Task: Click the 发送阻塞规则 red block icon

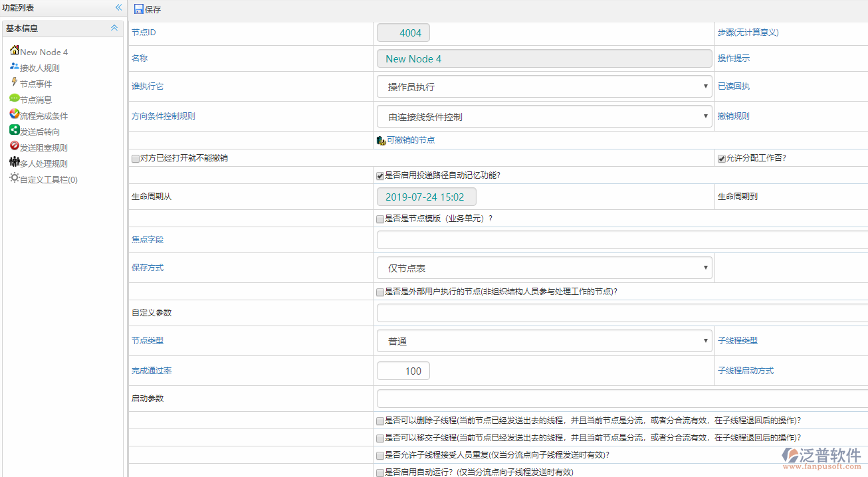Action: coord(14,146)
